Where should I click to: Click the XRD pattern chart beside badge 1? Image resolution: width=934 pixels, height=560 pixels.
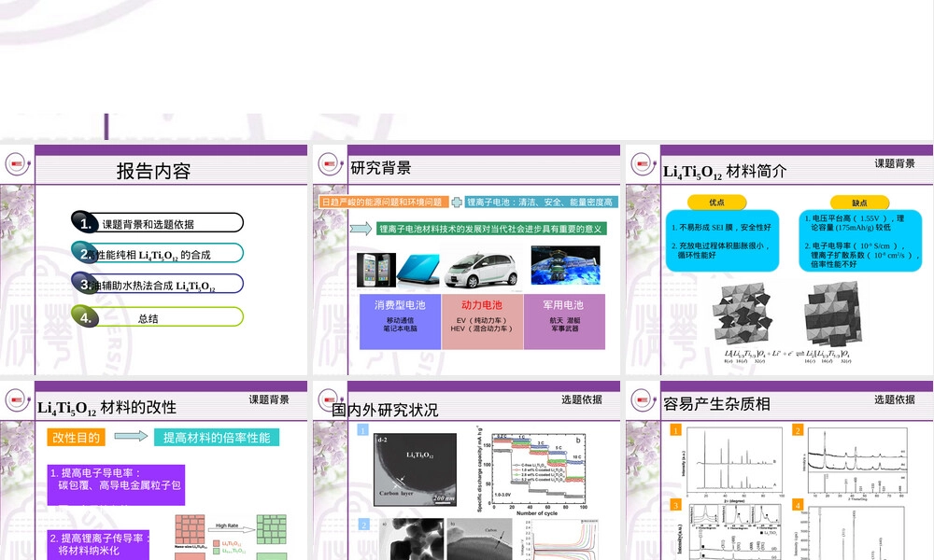tap(733, 464)
